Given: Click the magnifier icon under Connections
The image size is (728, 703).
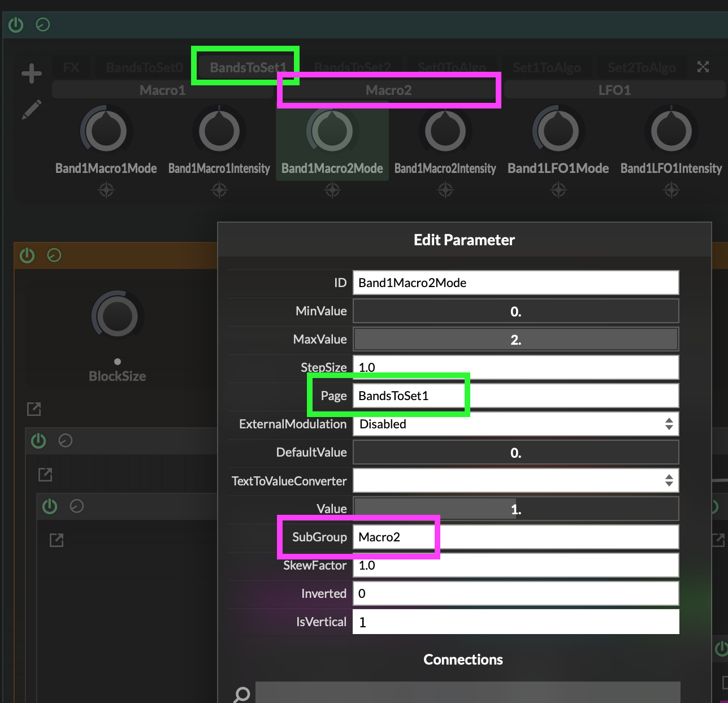Looking at the screenshot, I should tap(241, 694).
